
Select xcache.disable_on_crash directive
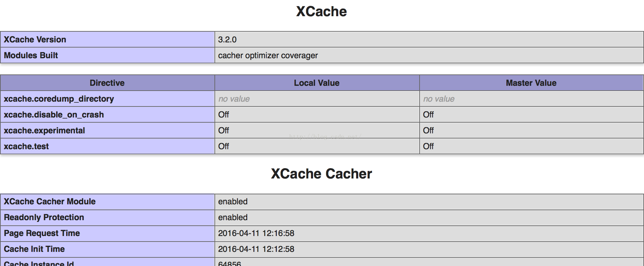pyautogui.click(x=53, y=115)
